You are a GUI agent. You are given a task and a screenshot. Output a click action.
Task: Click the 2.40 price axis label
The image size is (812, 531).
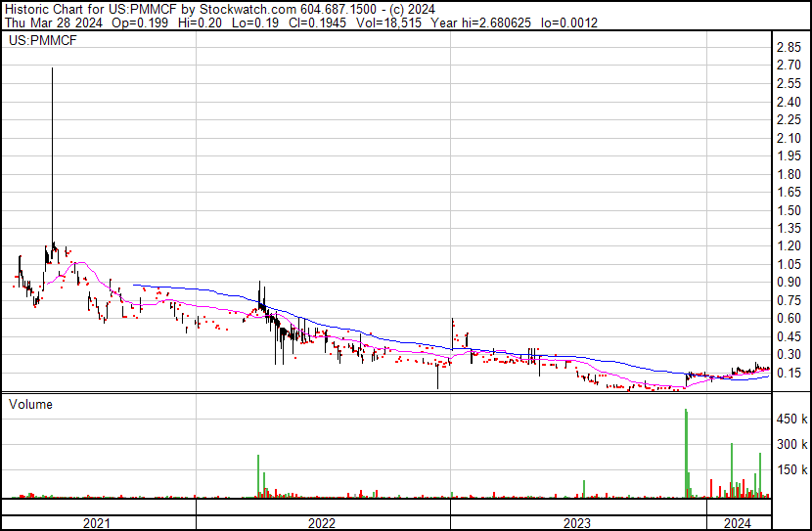pyautogui.click(x=789, y=102)
